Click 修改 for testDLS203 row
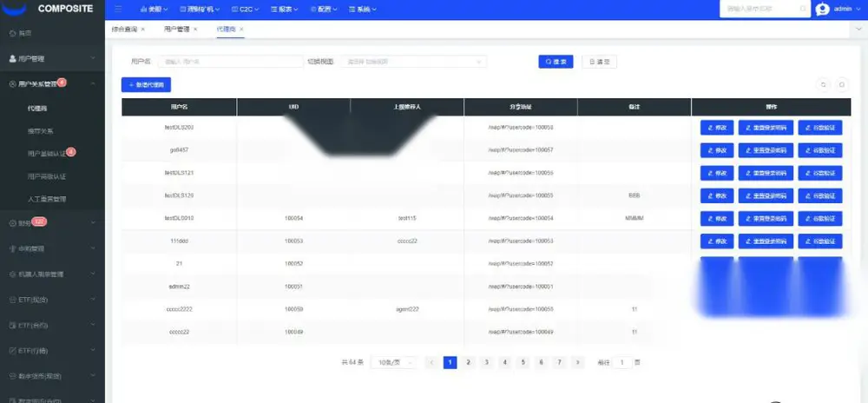Viewport: 868px width, 403px height. (717, 128)
